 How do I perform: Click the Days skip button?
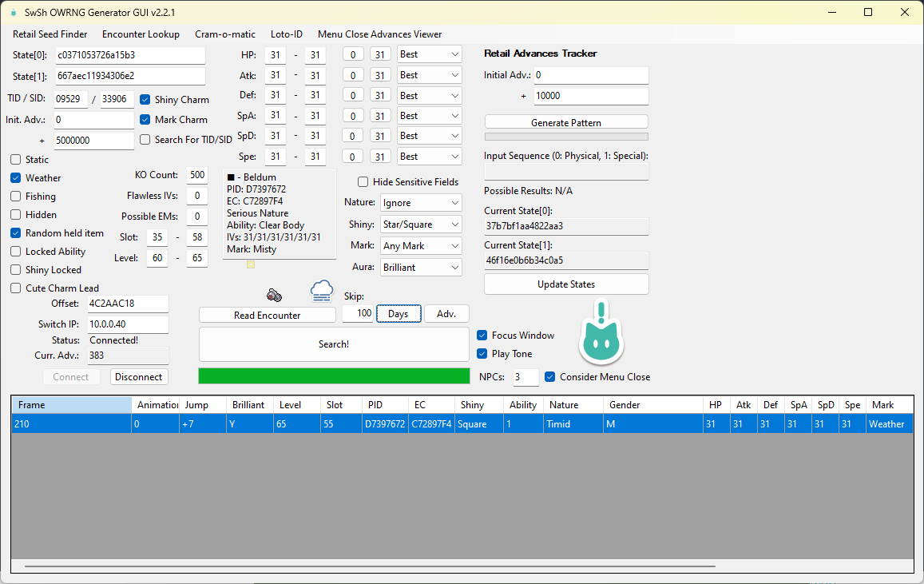pos(399,314)
